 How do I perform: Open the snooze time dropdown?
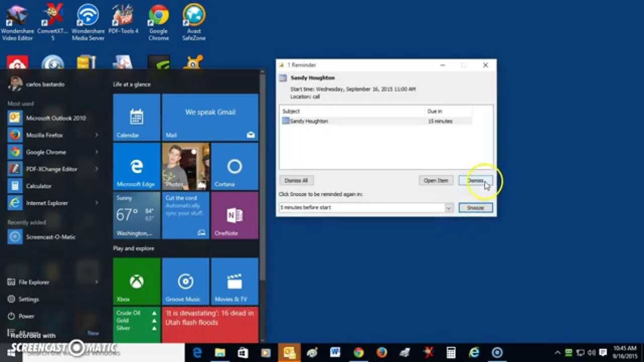click(x=449, y=207)
